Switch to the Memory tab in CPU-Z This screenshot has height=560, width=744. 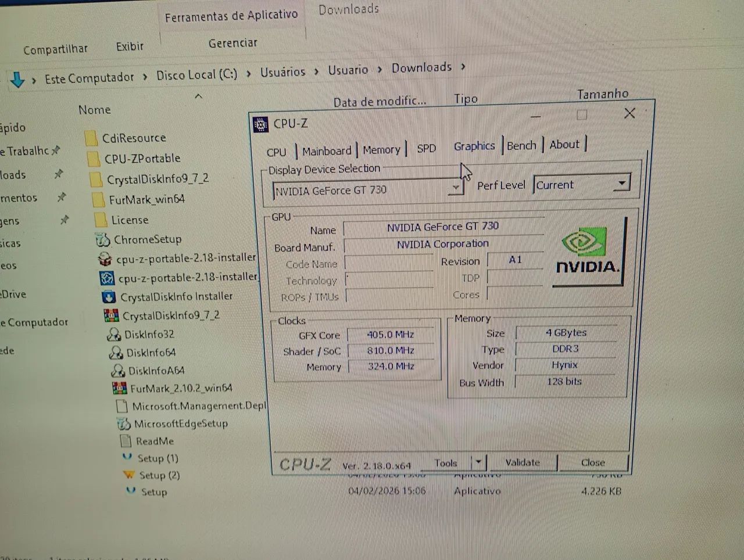pos(381,149)
